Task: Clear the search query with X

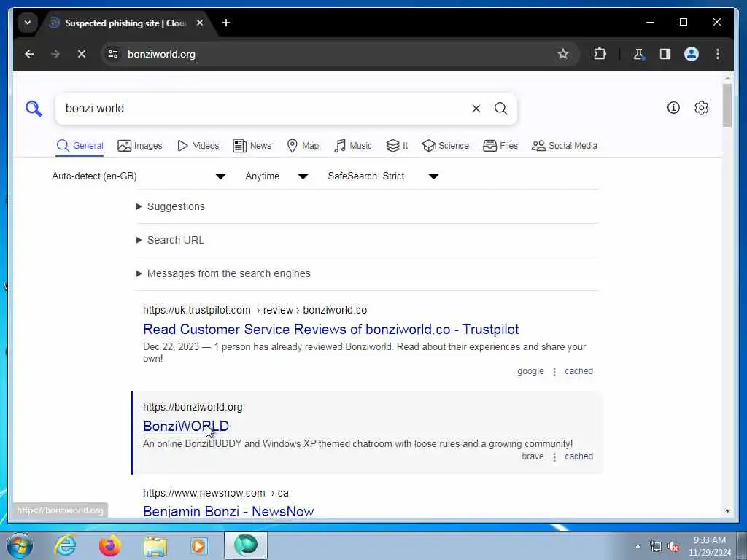Action: click(476, 109)
